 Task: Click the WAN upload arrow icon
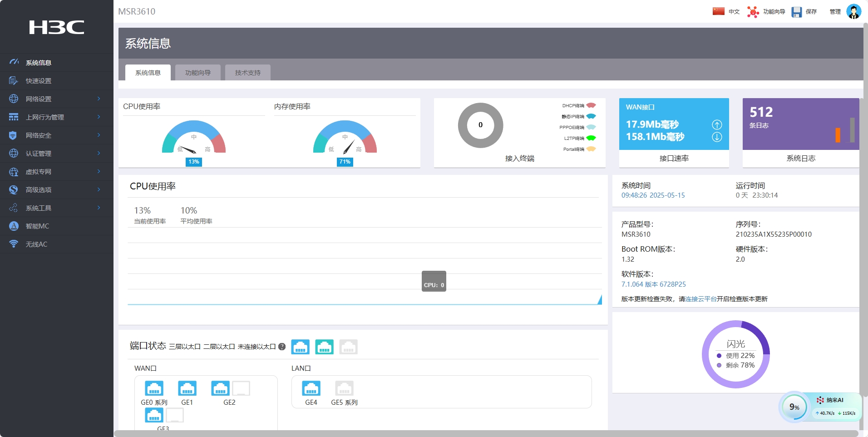click(x=717, y=124)
